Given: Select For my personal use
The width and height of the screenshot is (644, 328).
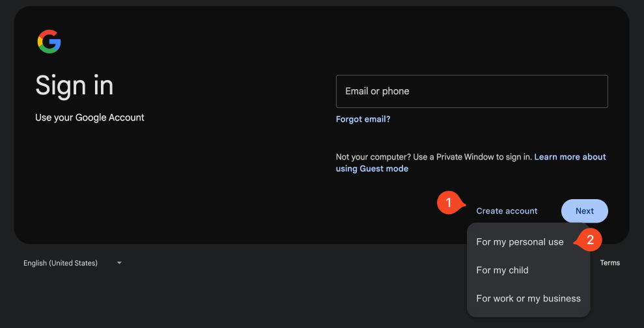Looking at the screenshot, I should tap(520, 242).
